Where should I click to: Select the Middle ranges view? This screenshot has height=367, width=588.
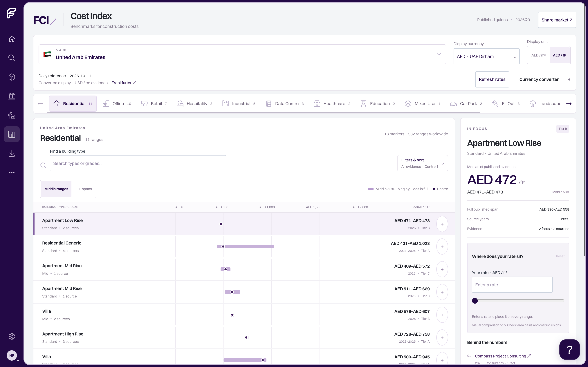tap(56, 189)
